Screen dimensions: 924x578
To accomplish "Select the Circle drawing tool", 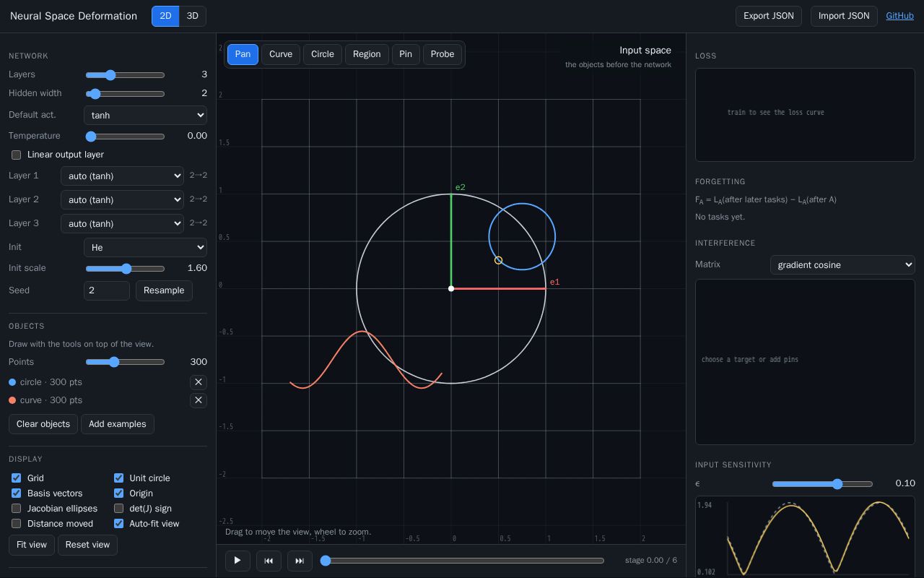I will coord(323,54).
